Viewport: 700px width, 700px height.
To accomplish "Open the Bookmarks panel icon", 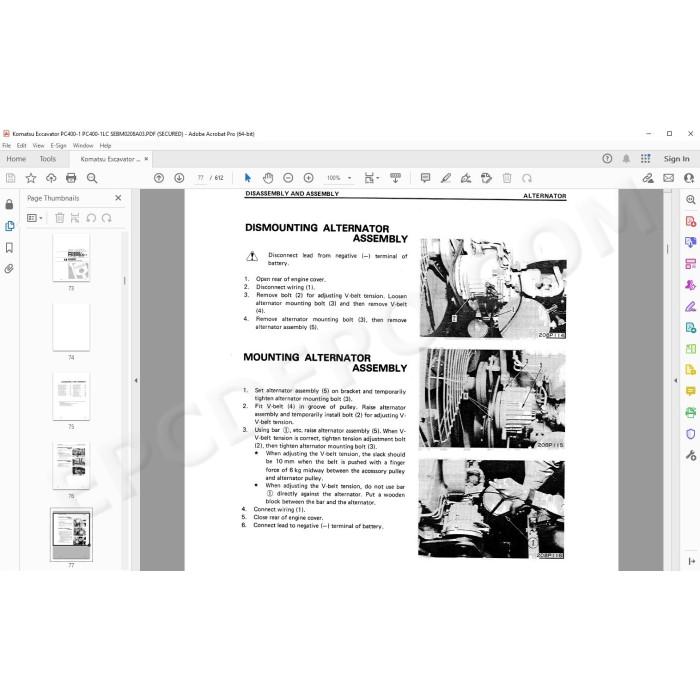I will coord(9,247).
